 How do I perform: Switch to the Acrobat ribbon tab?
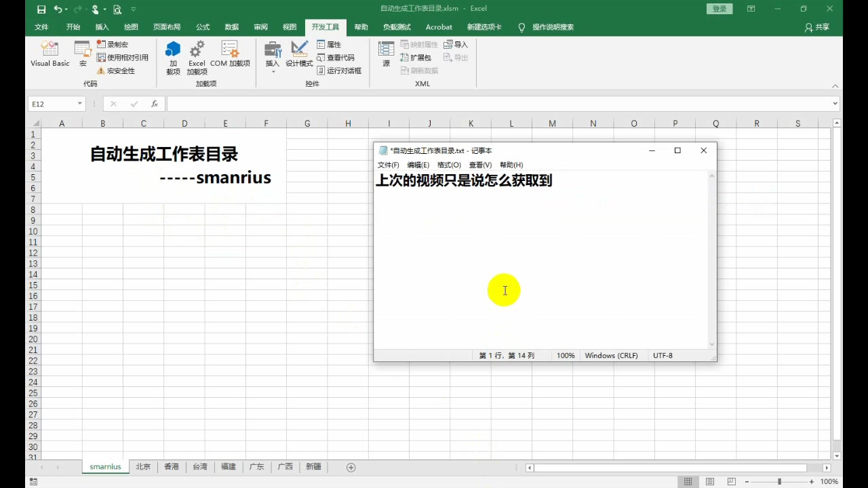pos(439,27)
